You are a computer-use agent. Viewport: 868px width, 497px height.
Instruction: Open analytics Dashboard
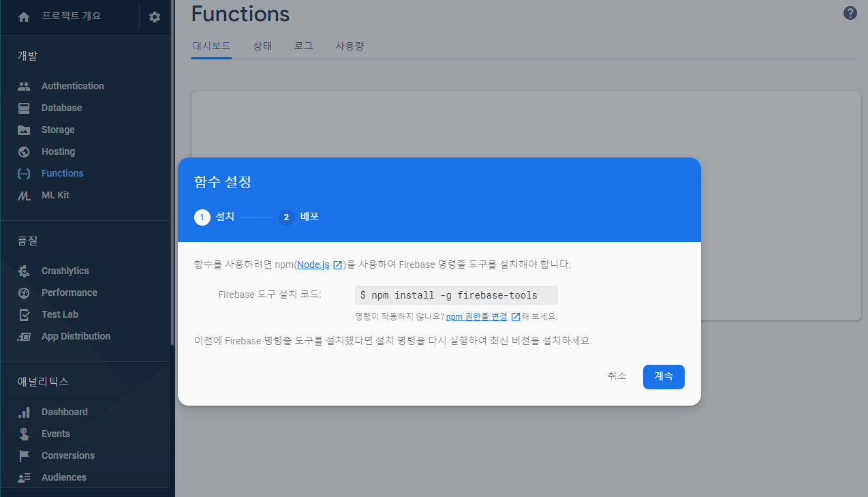pos(65,412)
